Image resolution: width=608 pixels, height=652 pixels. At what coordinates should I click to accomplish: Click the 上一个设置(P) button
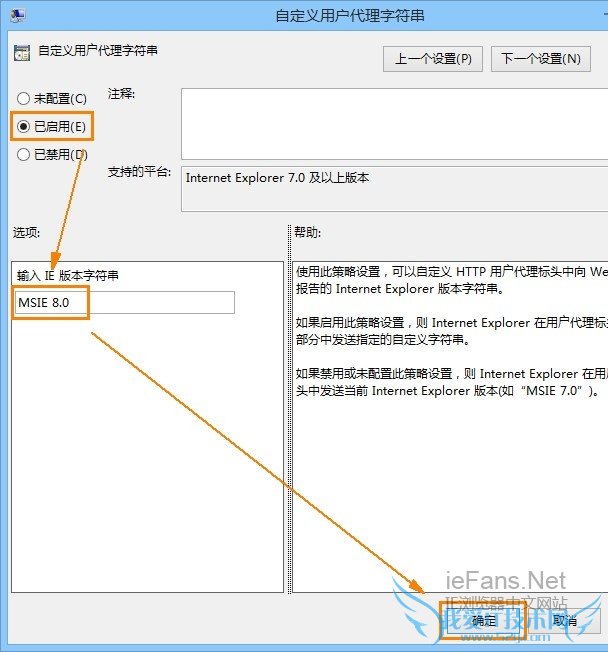coord(433,59)
